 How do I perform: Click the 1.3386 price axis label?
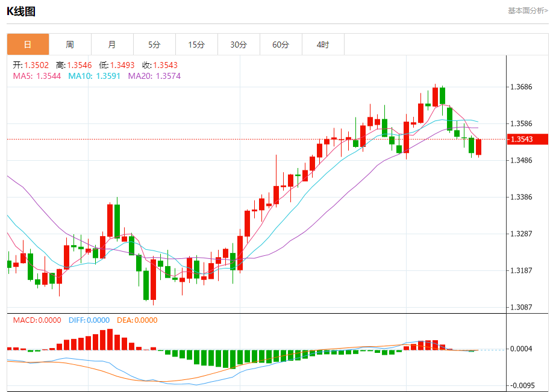pos(521,197)
